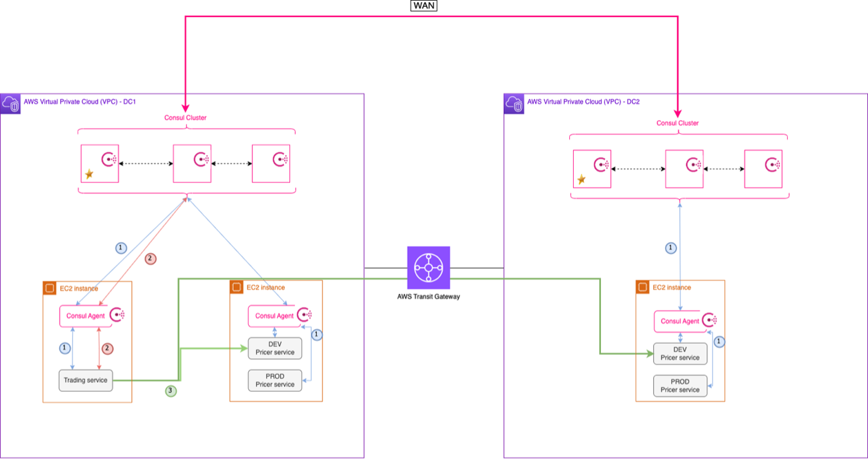The height and width of the screenshot is (461, 868).
Task: Click the rightmost Consul server icon in DC2
Action: tap(764, 168)
